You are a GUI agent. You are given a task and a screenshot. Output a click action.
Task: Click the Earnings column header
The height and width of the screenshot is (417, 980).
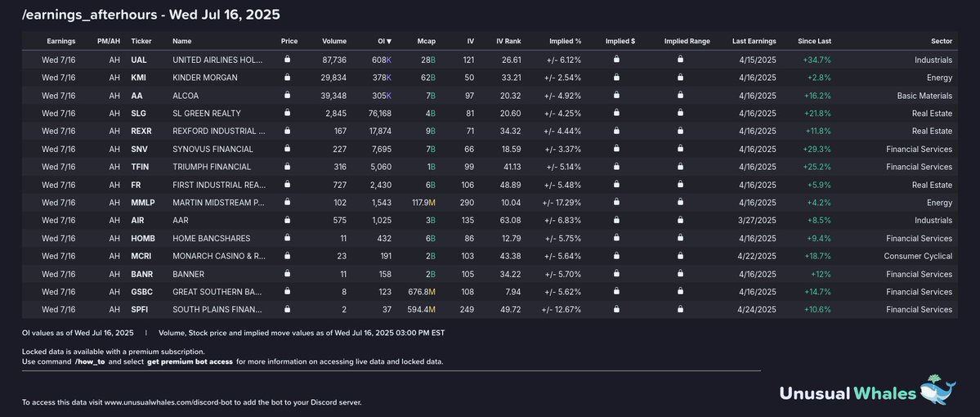(60, 41)
